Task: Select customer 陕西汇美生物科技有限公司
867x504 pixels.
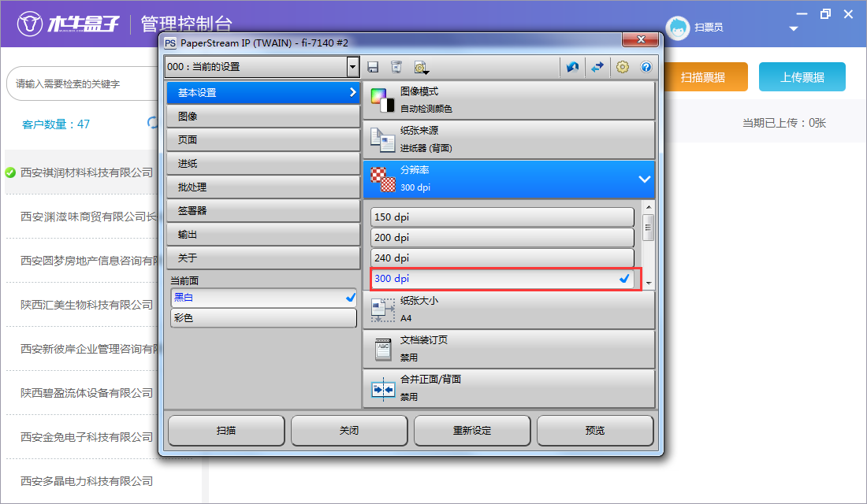Action: pyautogui.click(x=87, y=305)
